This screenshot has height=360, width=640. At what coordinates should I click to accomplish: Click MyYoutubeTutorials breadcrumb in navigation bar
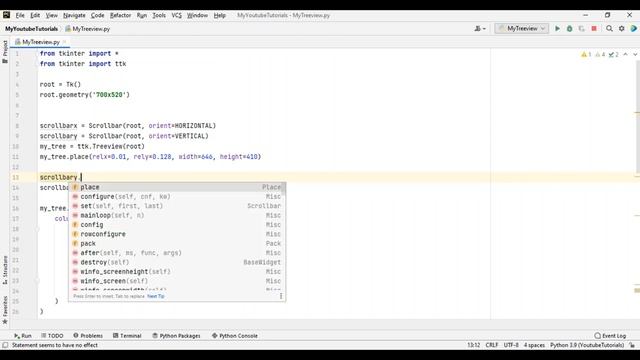pos(31,29)
